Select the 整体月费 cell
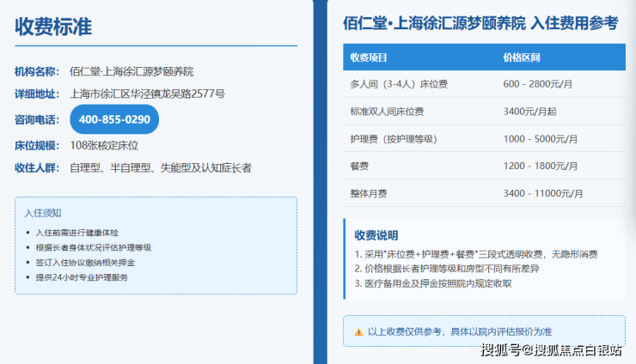Screen dimensions: 636x364 pyautogui.click(x=369, y=194)
